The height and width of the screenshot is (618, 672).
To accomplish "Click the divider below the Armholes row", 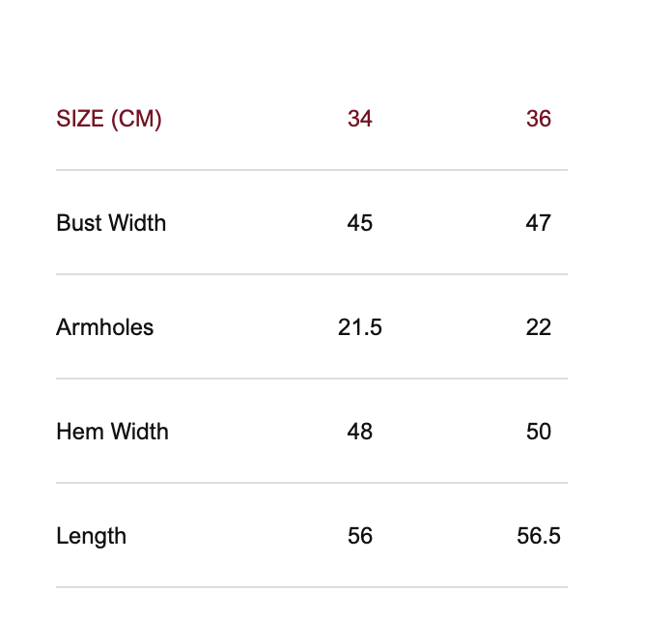I will [x=312, y=379].
